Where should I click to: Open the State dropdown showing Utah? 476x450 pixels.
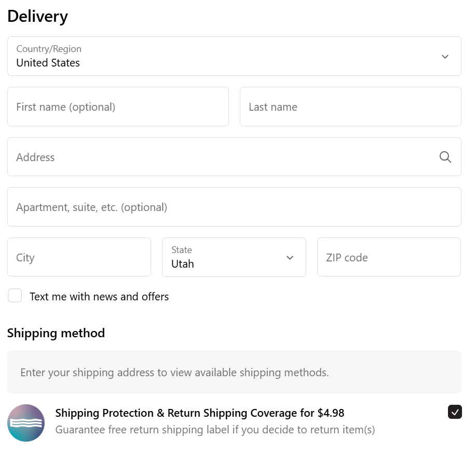234,257
